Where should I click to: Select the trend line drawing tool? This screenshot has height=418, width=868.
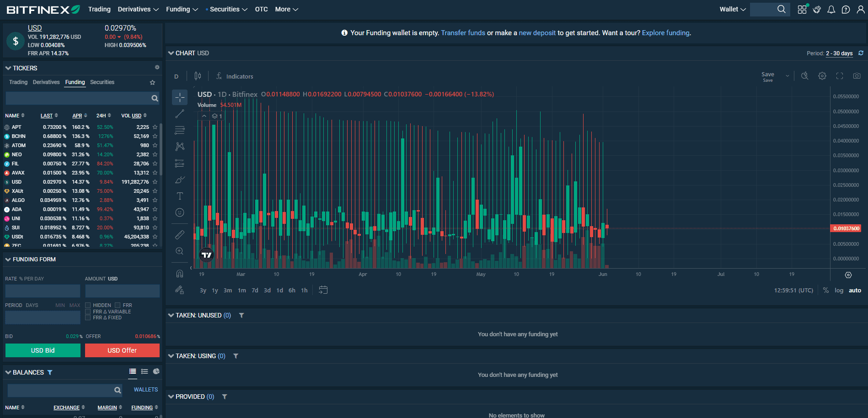pyautogui.click(x=180, y=114)
